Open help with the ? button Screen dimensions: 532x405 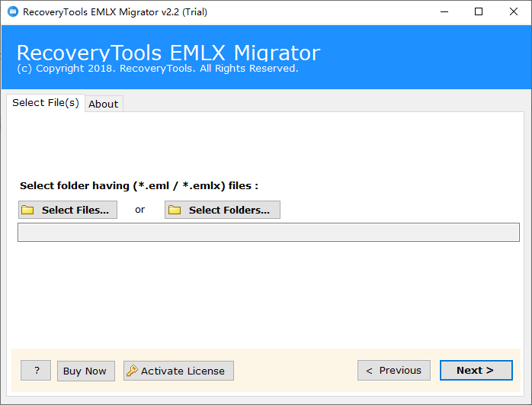(36, 371)
